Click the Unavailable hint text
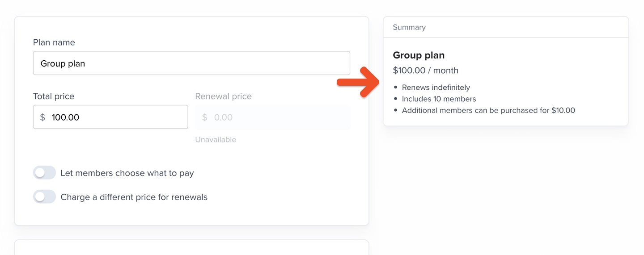Image resolution: width=644 pixels, height=255 pixels. [216, 140]
